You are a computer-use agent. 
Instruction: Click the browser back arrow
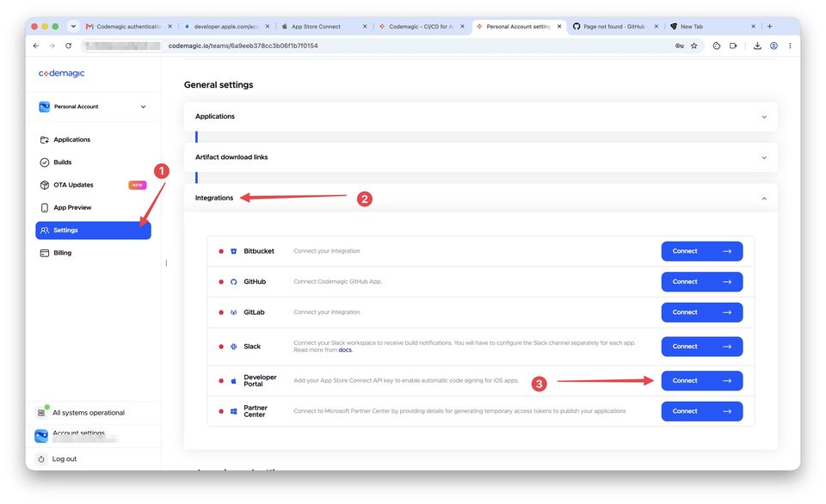click(x=36, y=46)
